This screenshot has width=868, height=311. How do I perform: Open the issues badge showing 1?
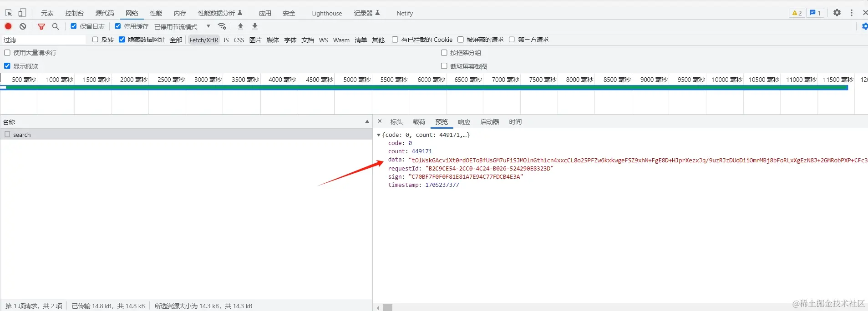[x=815, y=13]
